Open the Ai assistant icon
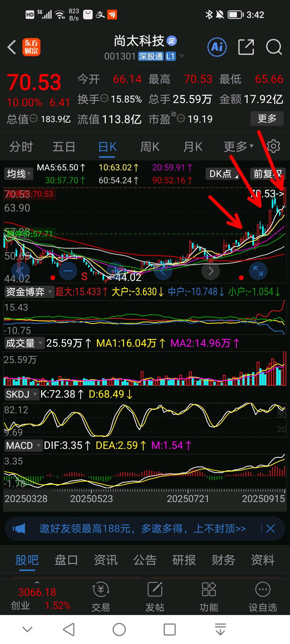The image size is (290, 644). click(x=217, y=47)
